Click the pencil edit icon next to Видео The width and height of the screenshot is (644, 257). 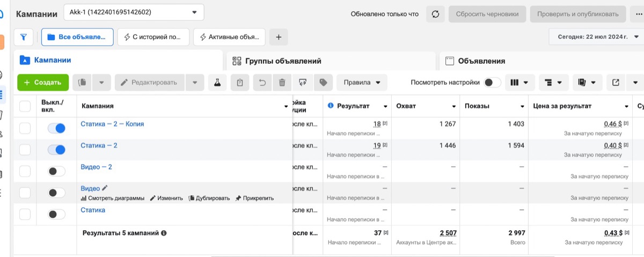pos(105,188)
